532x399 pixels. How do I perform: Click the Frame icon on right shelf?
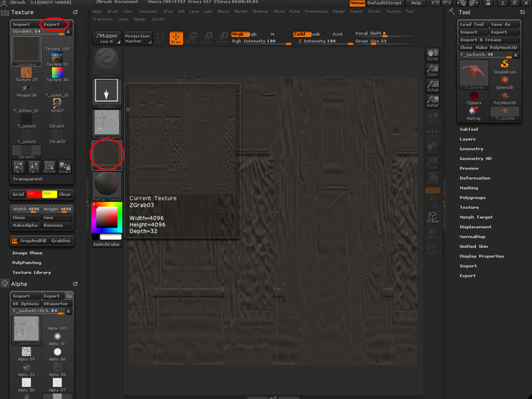(x=433, y=217)
